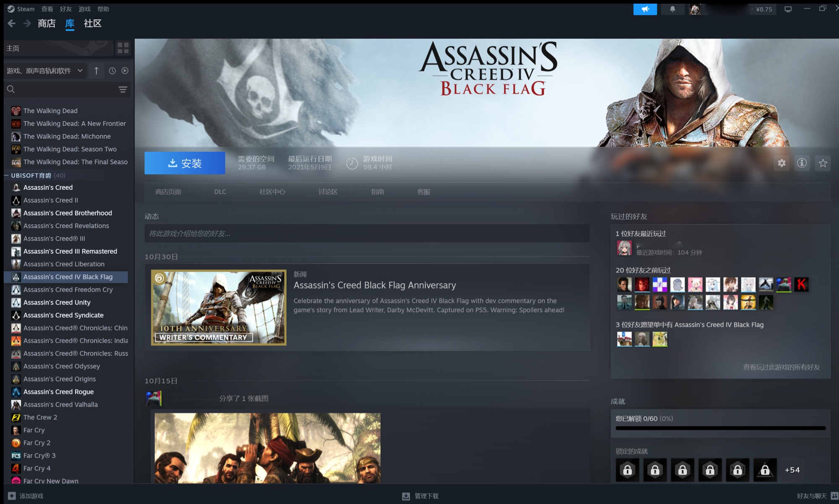Go to 社区中心

click(x=272, y=192)
